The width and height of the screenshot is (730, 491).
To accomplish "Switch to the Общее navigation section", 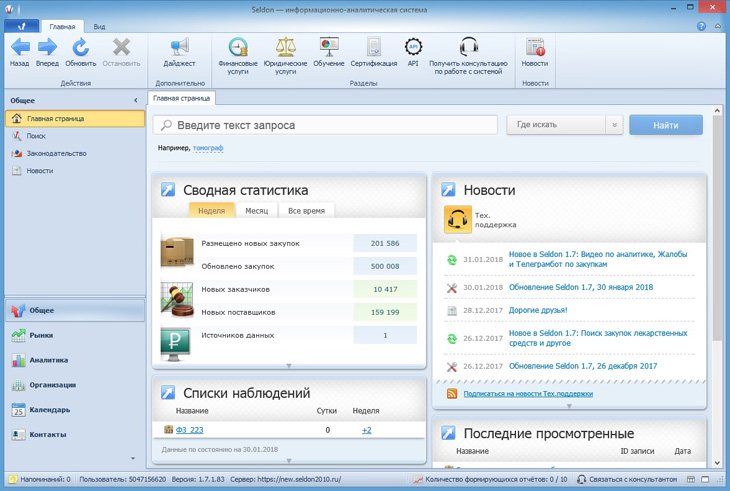I will pos(75,310).
